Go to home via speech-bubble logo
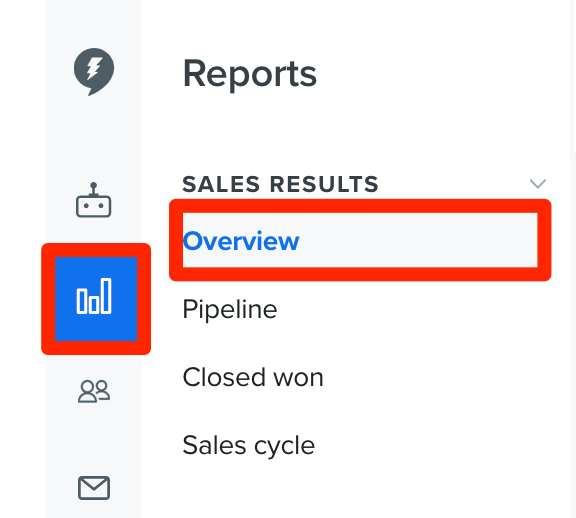The image size is (576, 518). pyautogui.click(x=94, y=72)
